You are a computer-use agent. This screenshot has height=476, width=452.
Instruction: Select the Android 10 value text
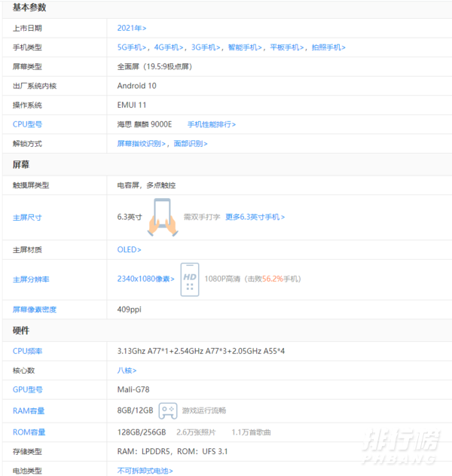click(x=137, y=86)
